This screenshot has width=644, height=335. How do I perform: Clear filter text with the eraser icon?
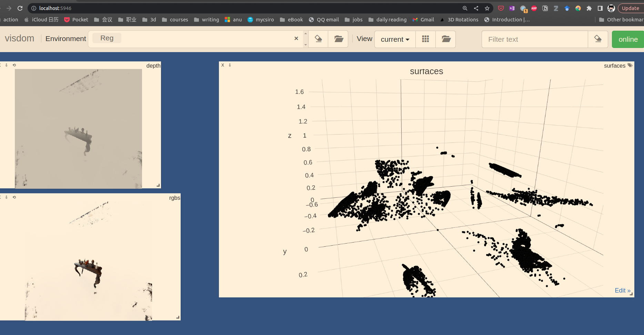[x=598, y=39]
